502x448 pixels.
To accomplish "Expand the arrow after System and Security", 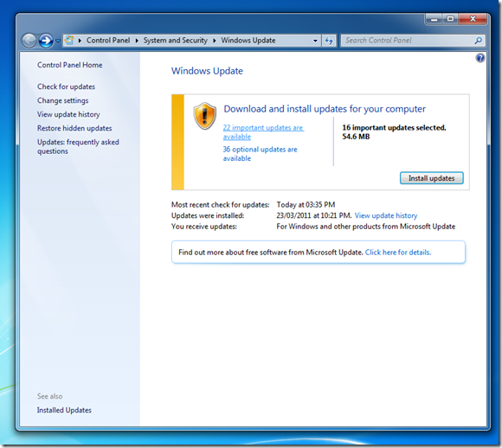I will pyautogui.click(x=214, y=41).
